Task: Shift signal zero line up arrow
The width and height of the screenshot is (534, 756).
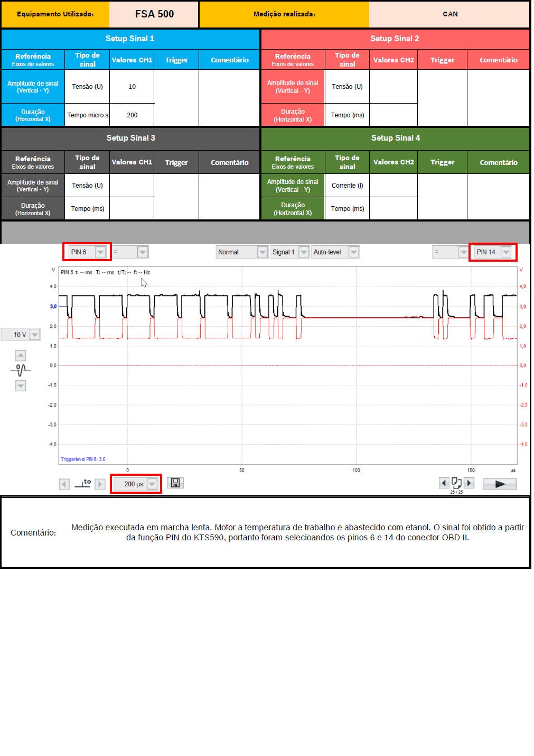Action: (21, 355)
